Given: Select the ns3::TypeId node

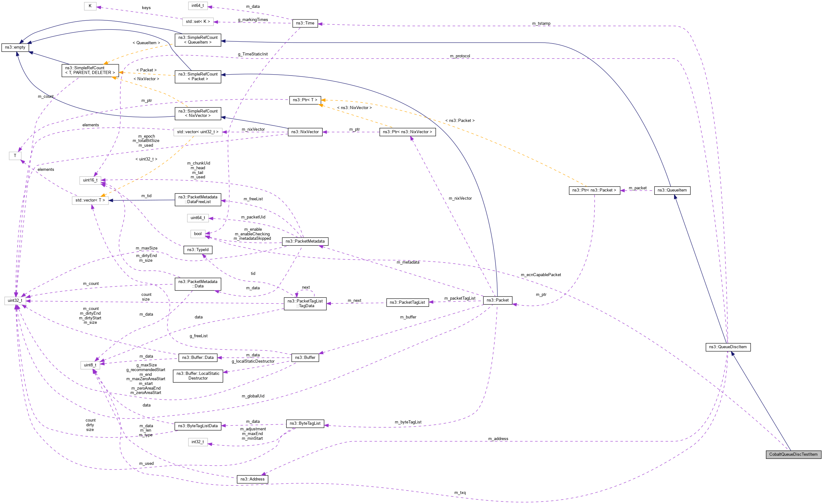Looking at the screenshot, I should (x=198, y=249).
